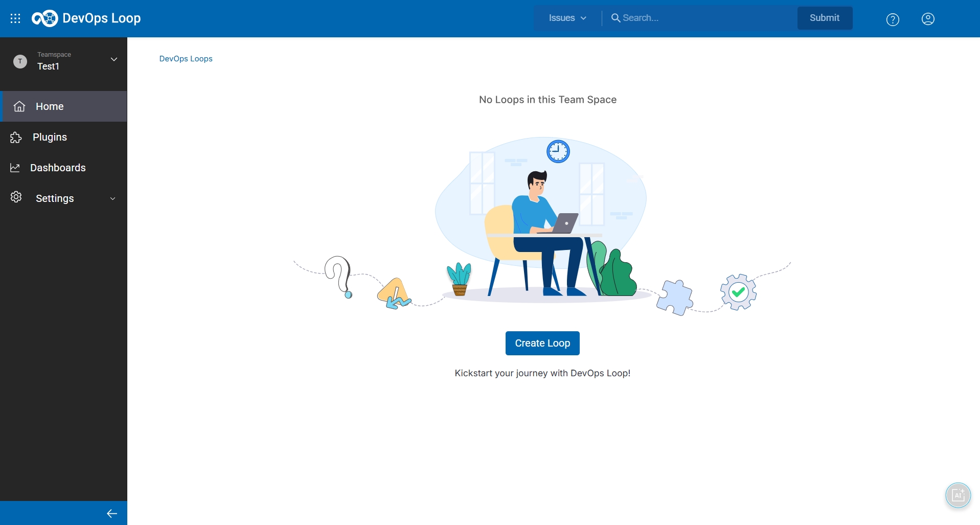Screen dimensions: 980x525
Task: Open the DevOps Loops breadcrumb link
Action: (x=186, y=59)
